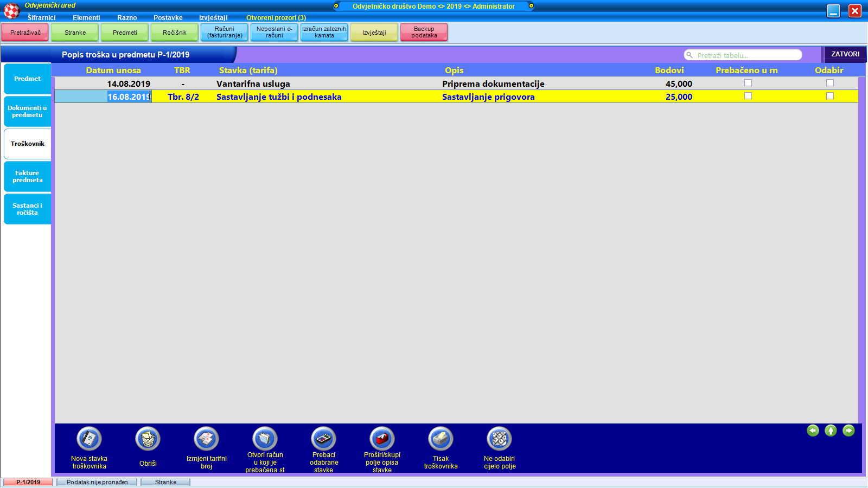The image size is (868, 488).
Task: Click the Backup podataka button
Action: point(424,33)
